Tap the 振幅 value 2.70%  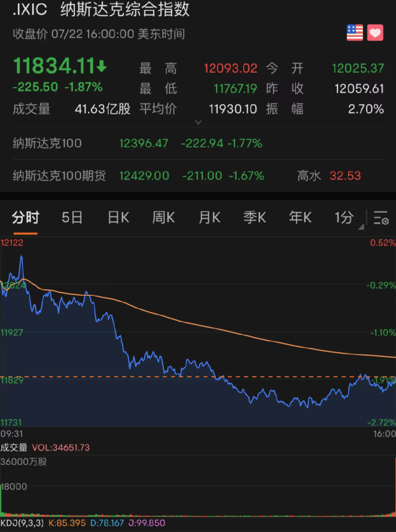(x=366, y=109)
